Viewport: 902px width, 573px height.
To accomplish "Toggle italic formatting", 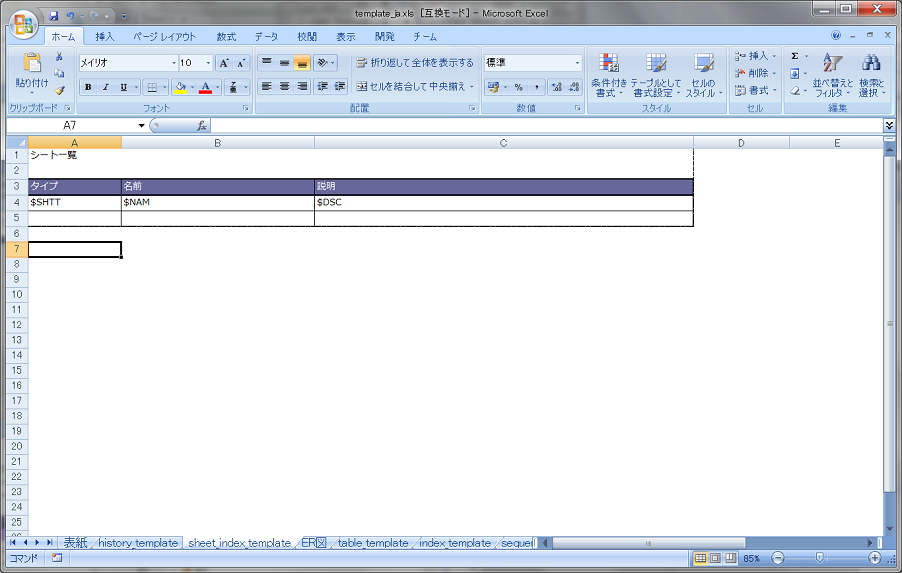I will [105, 87].
